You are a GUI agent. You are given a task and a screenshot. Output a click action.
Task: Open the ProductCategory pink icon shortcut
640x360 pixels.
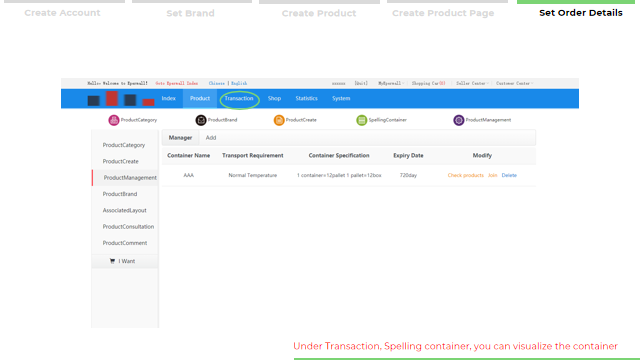pyautogui.click(x=113, y=120)
